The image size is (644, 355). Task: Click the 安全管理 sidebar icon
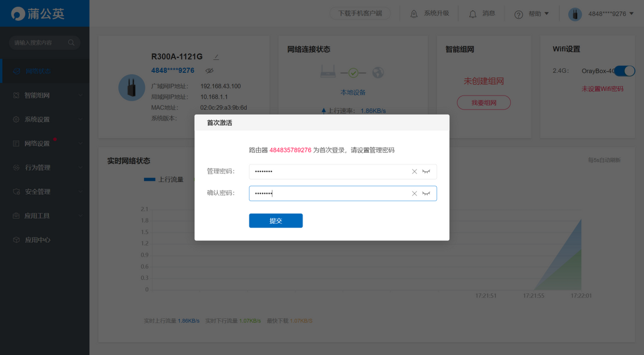16,192
